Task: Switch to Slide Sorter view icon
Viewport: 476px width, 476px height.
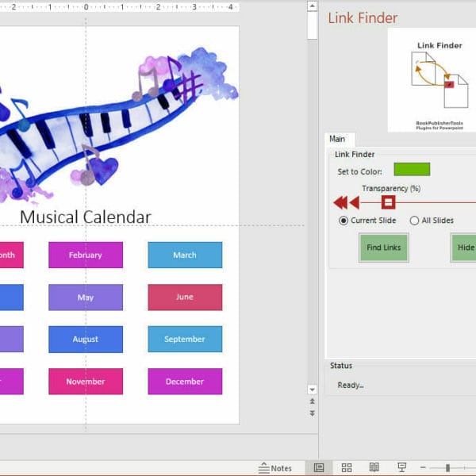Action: (347, 467)
